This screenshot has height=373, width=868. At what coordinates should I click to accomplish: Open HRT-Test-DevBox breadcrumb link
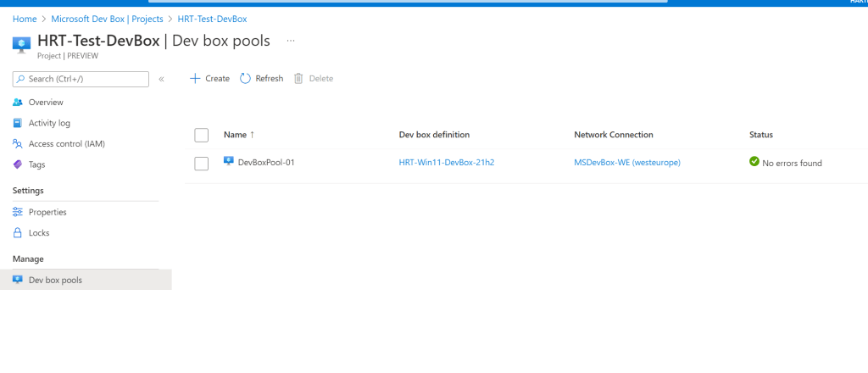click(212, 19)
